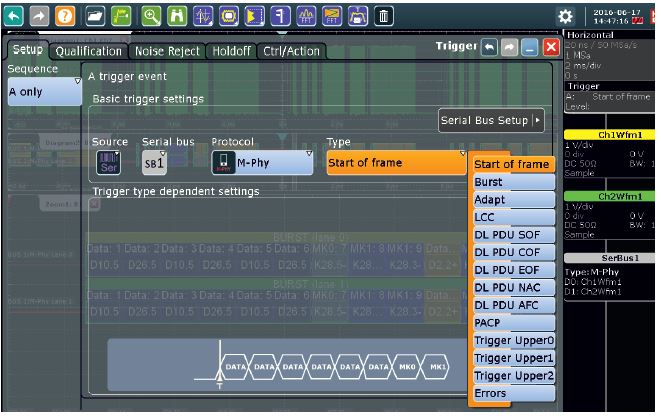Click the undo arrow in the top toolbar
The image size is (661, 416).
12,16
